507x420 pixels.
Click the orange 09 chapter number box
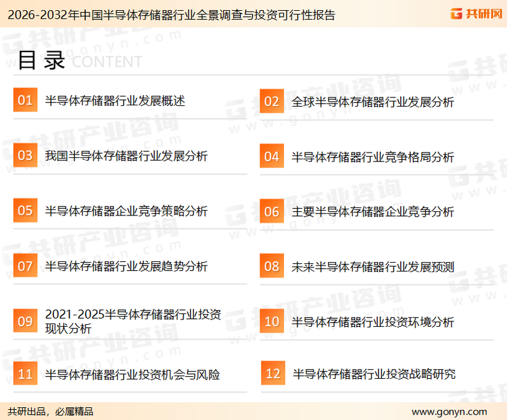coord(25,321)
